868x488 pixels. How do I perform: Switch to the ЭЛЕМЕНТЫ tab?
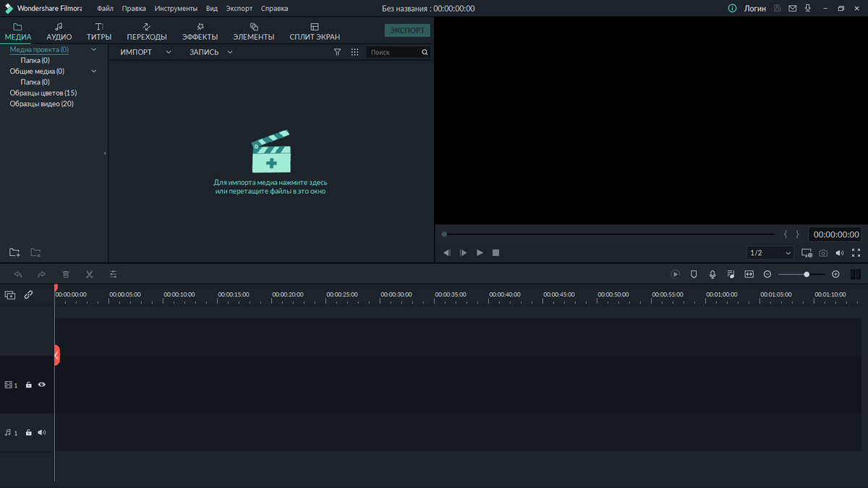pyautogui.click(x=254, y=31)
